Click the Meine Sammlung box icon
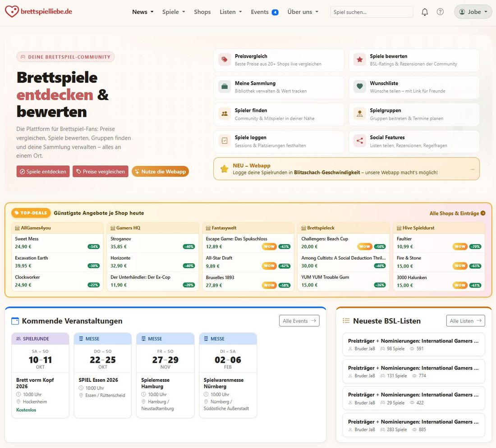Image resolution: width=496 pixels, height=448 pixels. (x=225, y=87)
